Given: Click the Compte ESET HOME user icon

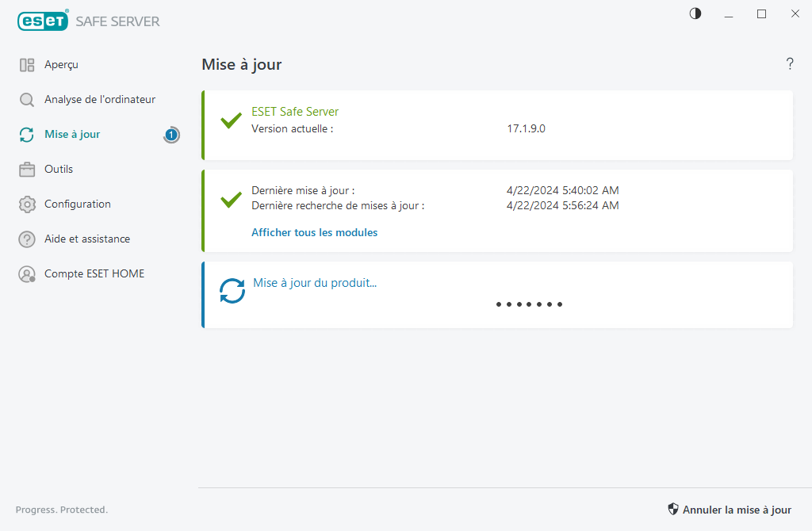Looking at the screenshot, I should coord(27,274).
